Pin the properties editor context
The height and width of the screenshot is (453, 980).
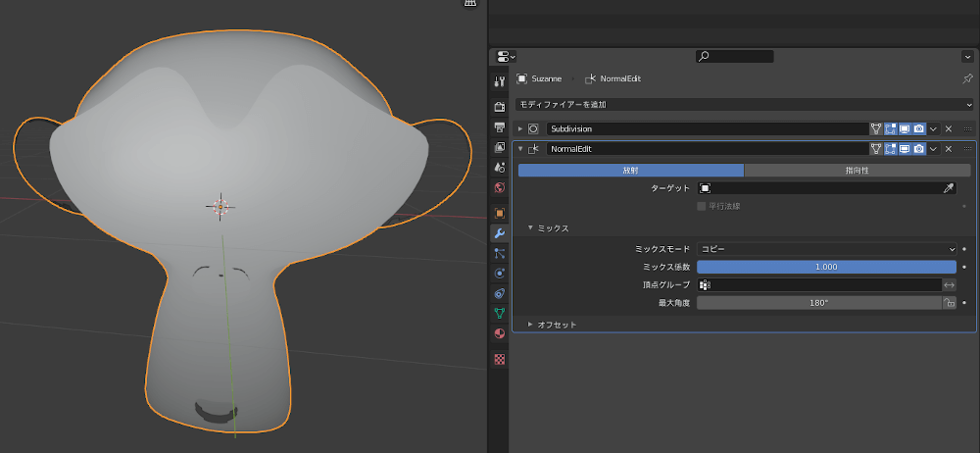pos(967,78)
